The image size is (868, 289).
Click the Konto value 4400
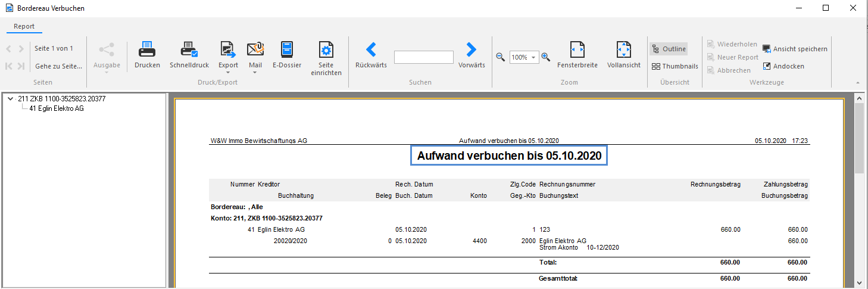pos(480,241)
